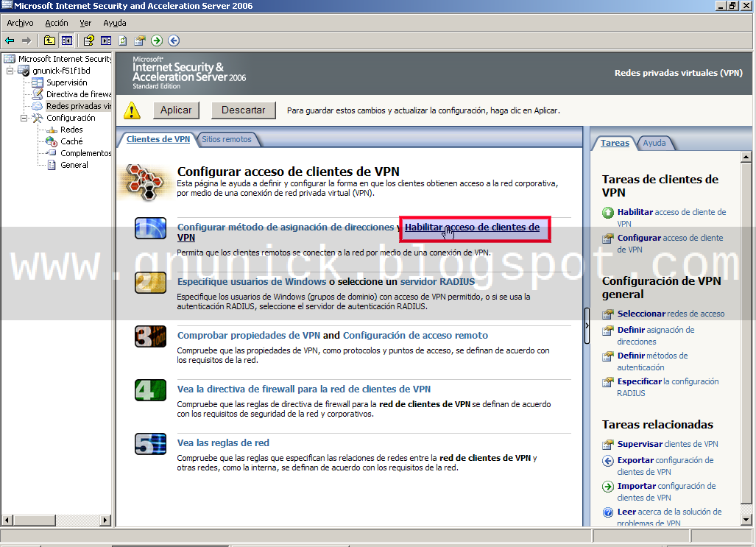The image size is (756, 547).
Task: Select the Clientes de VPN tab
Action: coord(158,139)
